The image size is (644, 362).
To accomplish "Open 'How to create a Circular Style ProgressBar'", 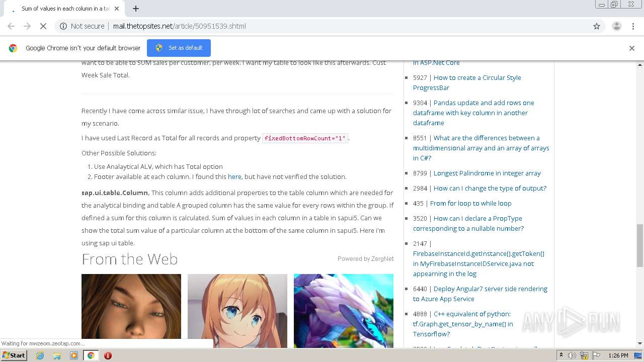I will [467, 82].
